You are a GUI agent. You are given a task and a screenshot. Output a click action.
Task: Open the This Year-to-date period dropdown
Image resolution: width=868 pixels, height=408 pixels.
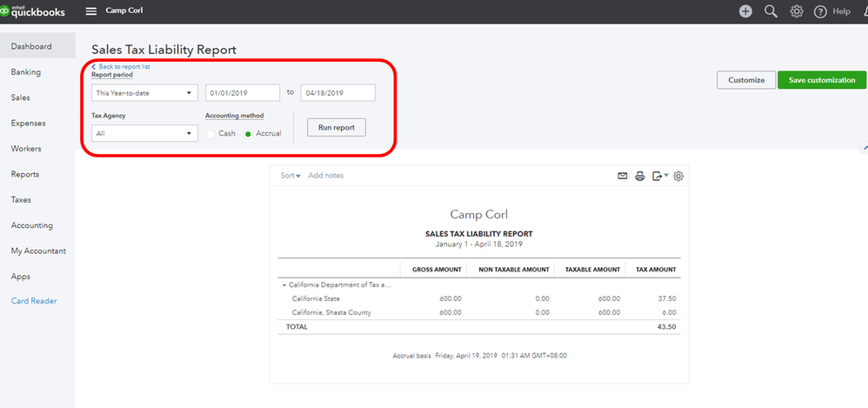(x=144, y=93)
